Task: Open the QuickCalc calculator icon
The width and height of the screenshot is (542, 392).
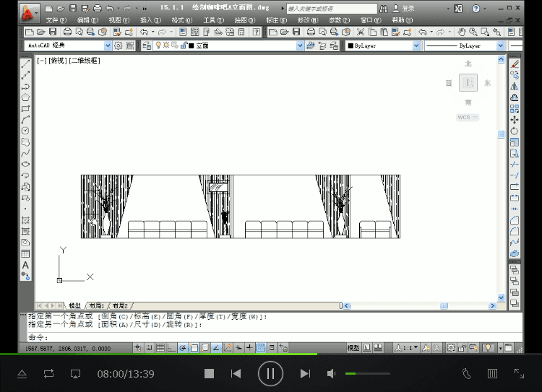Action: (241, 32)
